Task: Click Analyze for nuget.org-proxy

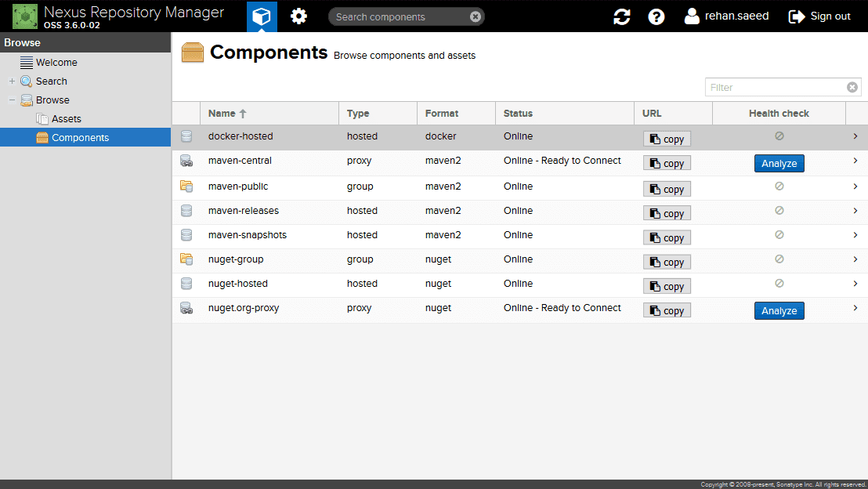Action: click(779, 310)
